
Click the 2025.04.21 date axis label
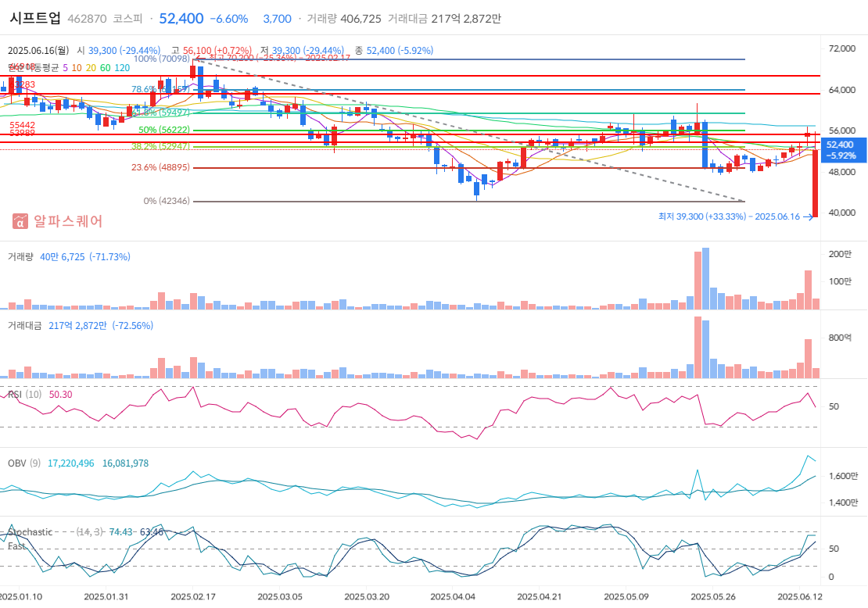click(x=540, y=597)
